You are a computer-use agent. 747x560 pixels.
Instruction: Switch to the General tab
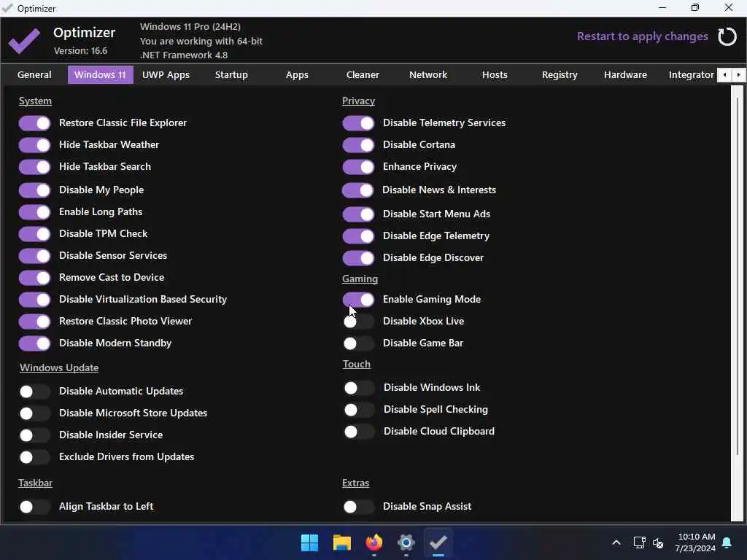coord(34,75)
